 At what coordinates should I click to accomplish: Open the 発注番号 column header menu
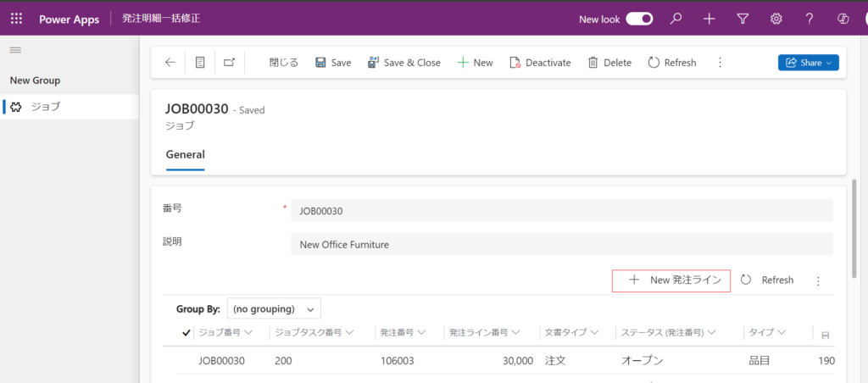point(403,333)
